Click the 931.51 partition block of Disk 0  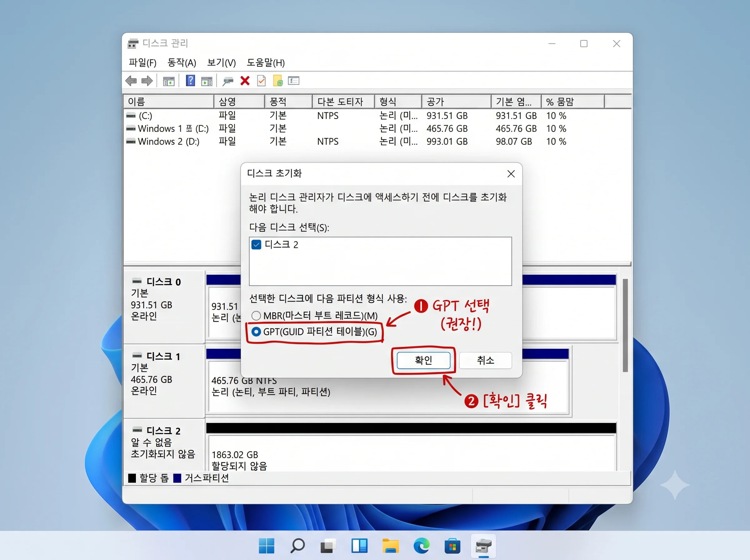[224, 312]
